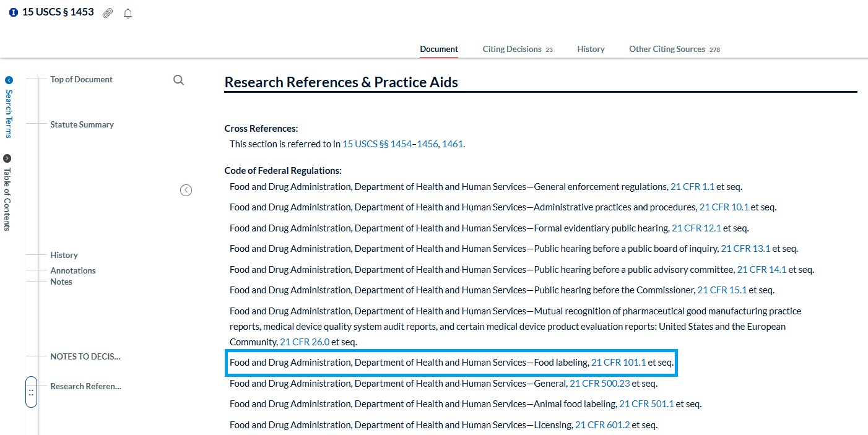The image size is (868, 435).
Task: Open document alerts via the bell icon
Action: pos(128,13)
